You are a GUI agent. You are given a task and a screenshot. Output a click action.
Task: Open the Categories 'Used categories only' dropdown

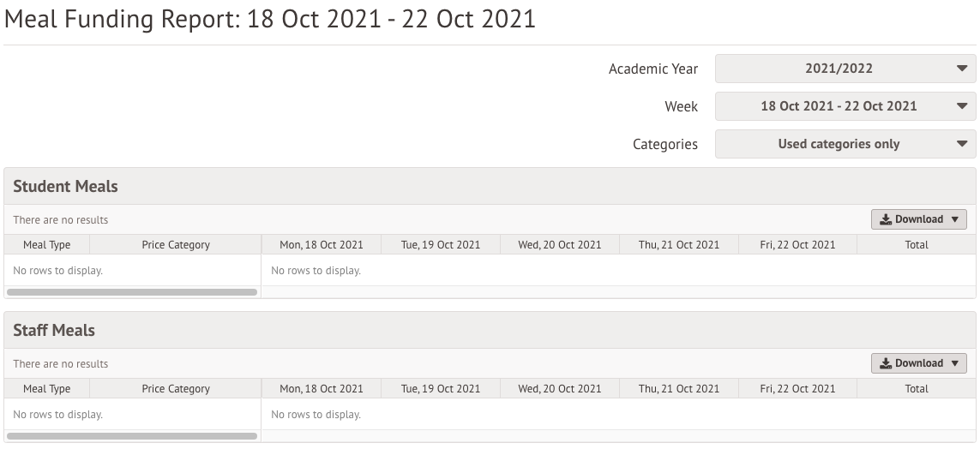845,144
